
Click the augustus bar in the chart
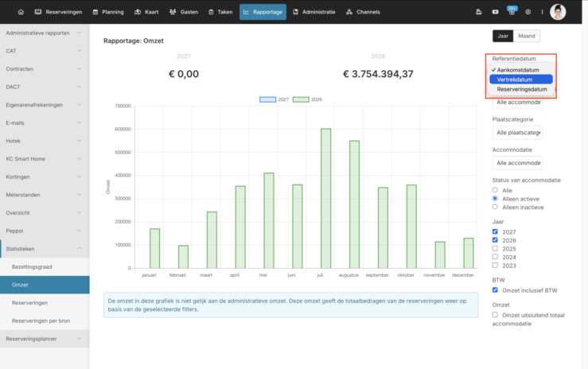tap(354, 204)
